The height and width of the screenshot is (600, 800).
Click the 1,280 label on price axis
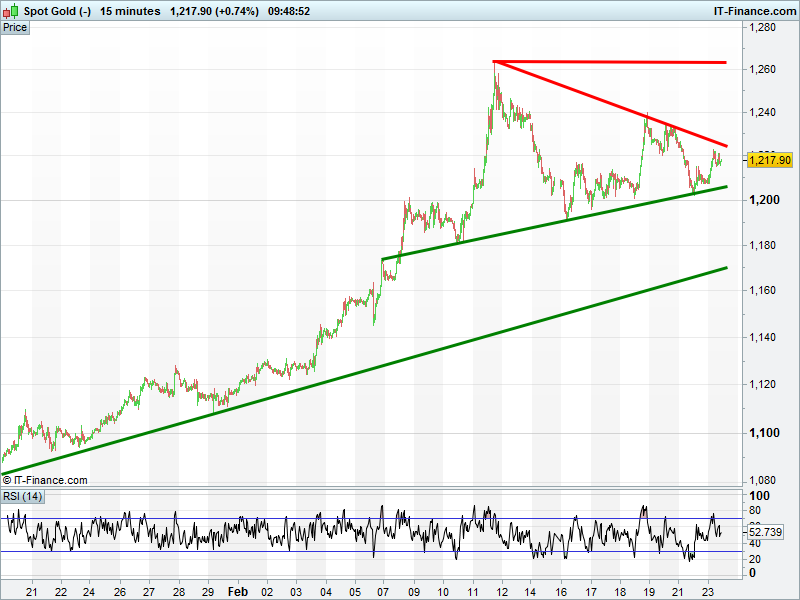pyautogui.click(x=764, y=28)
